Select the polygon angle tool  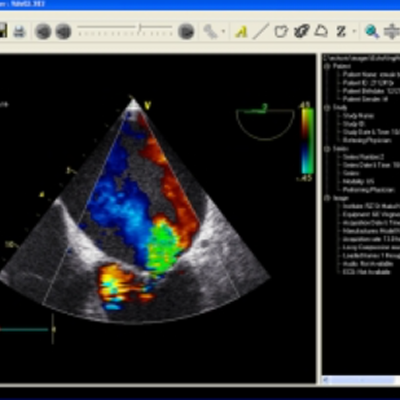tap(321, 31)
